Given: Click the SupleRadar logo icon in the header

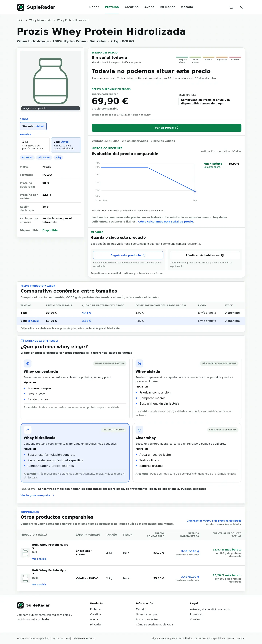Looking at the screenshot, I should click(21, 7).
